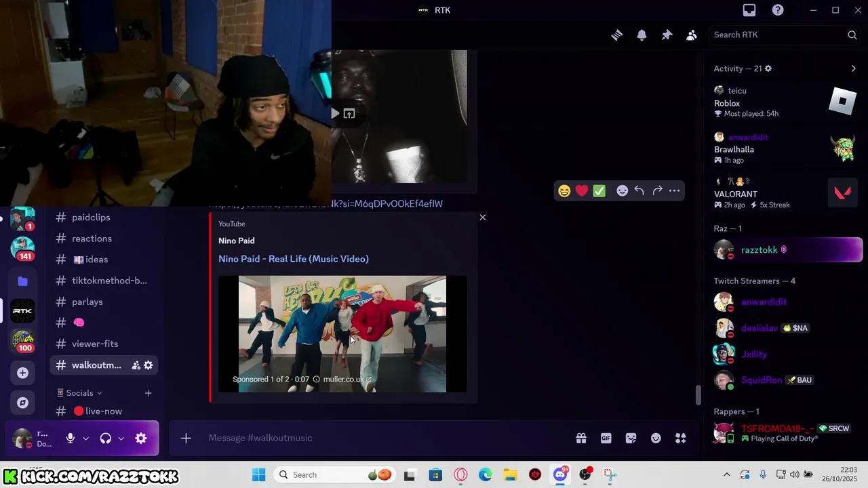The width and height of the screenshot is (868, 488).
Task: Collapse the Socials category
Action: pyautogui.click(x=79, y=393)
